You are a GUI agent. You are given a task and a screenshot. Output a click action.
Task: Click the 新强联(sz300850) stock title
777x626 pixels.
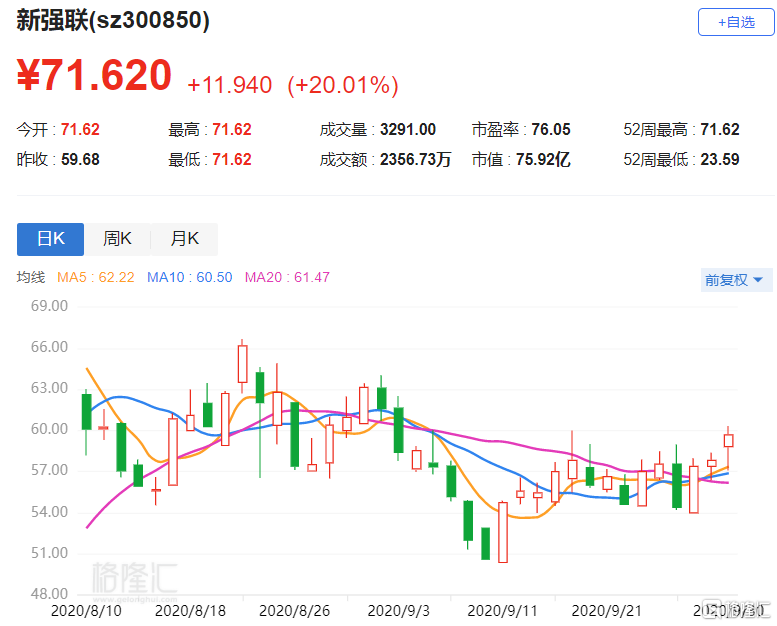[x=113, y=22]
